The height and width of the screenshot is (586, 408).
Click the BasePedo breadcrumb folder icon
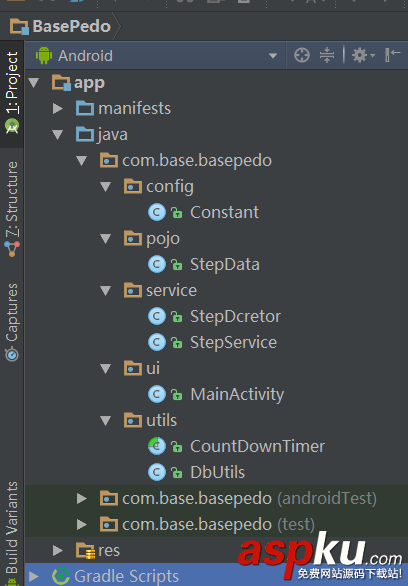coord(19,27)
